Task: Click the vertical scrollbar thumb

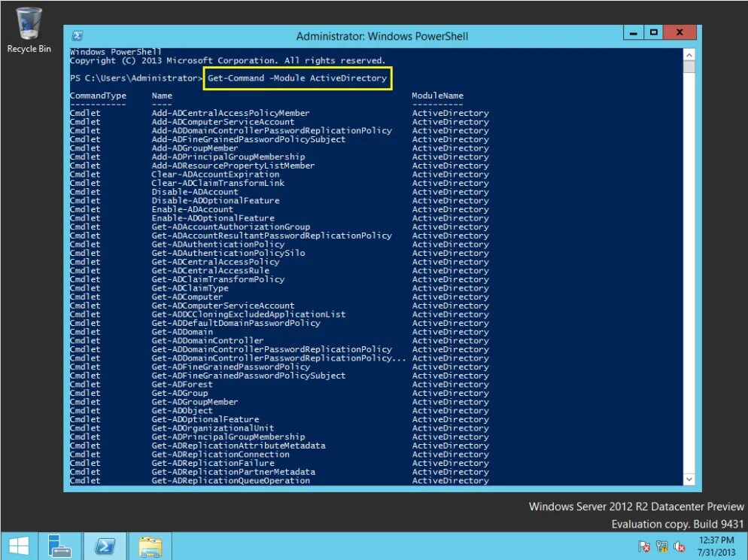Action: [x=689, y=67]
